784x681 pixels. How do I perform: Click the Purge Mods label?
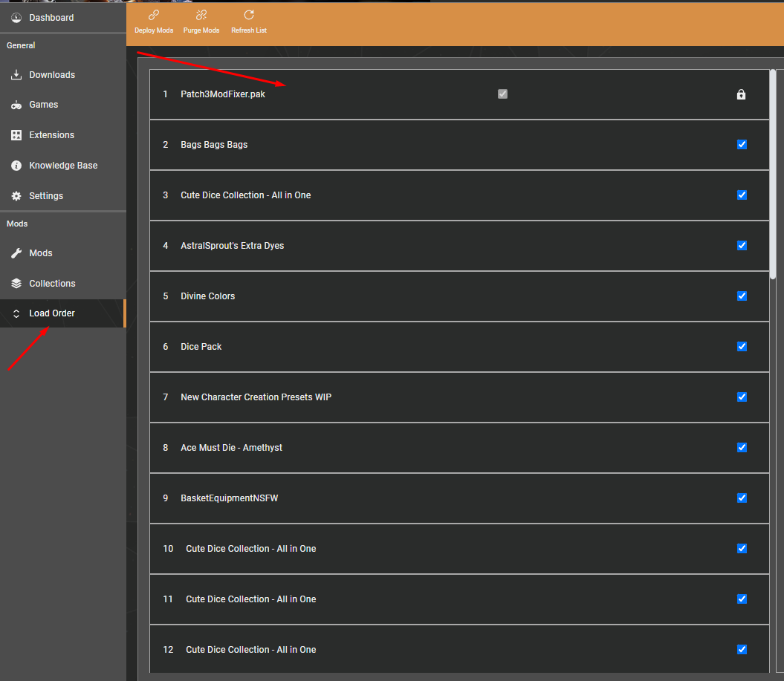[201, 30]
